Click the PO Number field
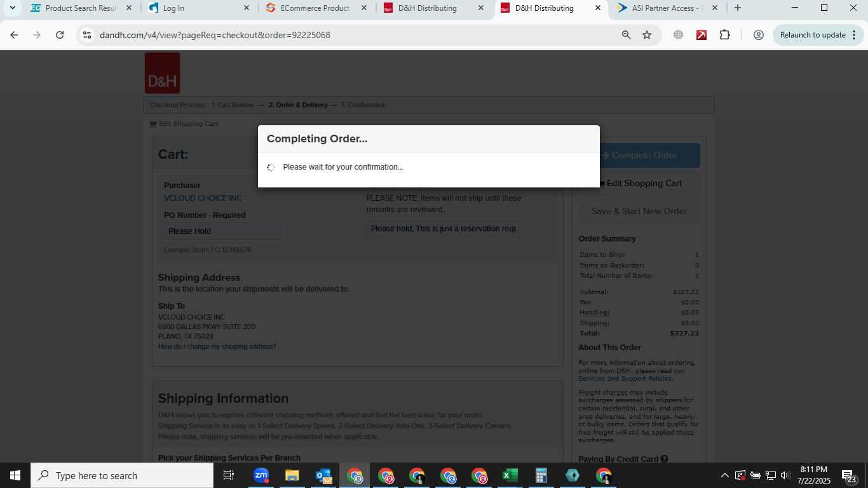This screenshot has height=488, width=868. (222, 231)
